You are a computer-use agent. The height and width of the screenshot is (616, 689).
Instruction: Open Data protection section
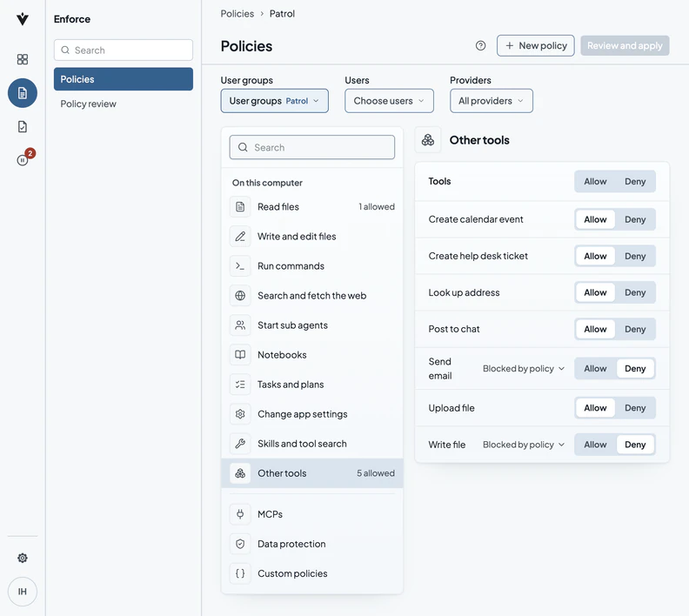pyautogui.click(x=312, y=544)
